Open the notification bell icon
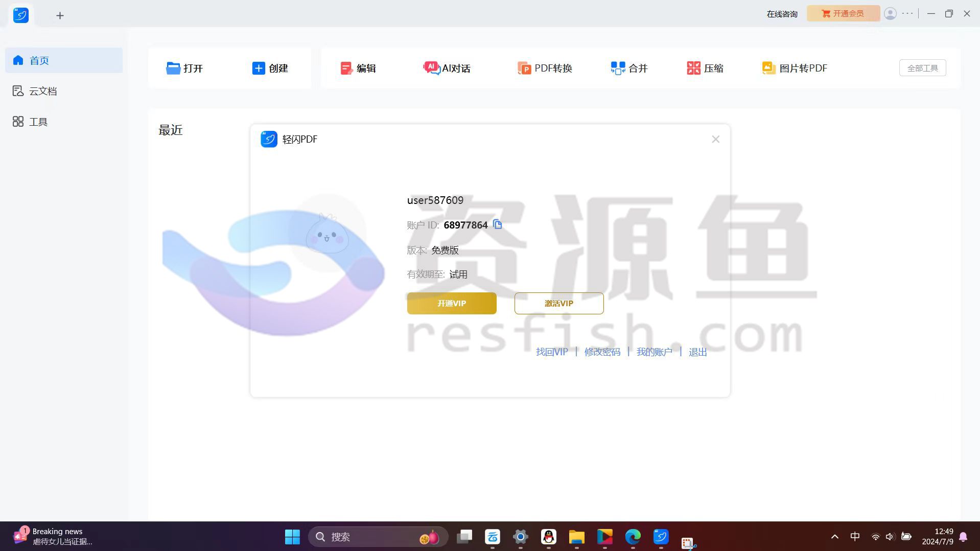Screen dimensions: 980x551 coord(963,537)
